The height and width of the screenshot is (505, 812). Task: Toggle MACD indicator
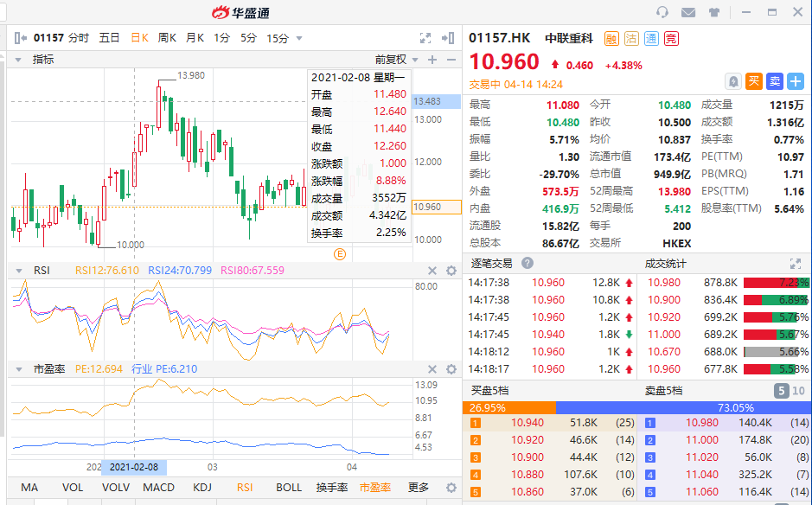[x=158, y=488]
